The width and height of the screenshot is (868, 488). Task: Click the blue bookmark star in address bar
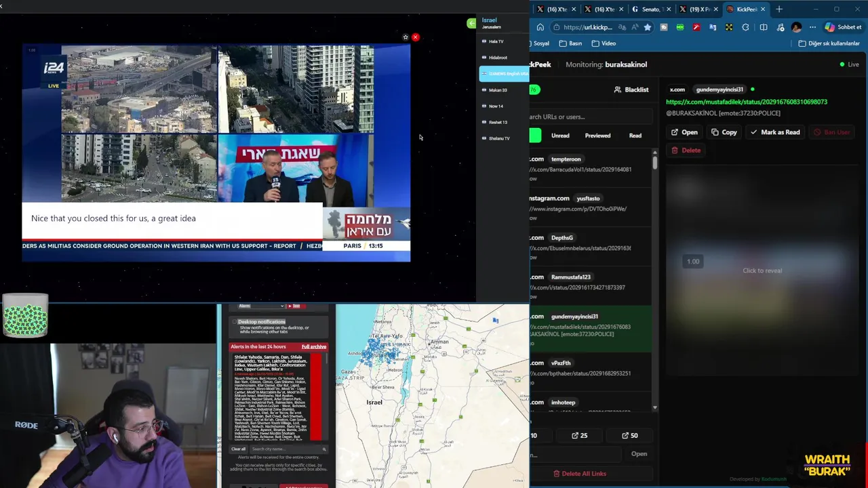pos(648,27)
